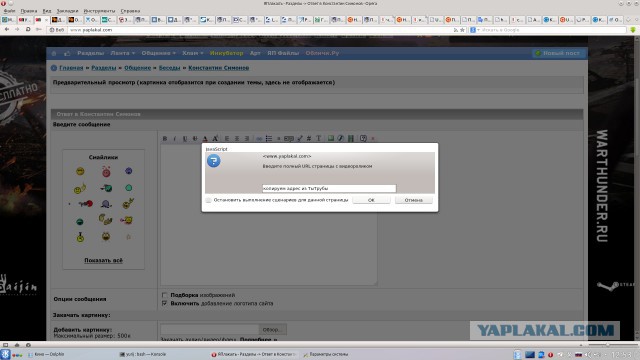
Task: Open the Файл menu
Action: click(x=9, y=11)
